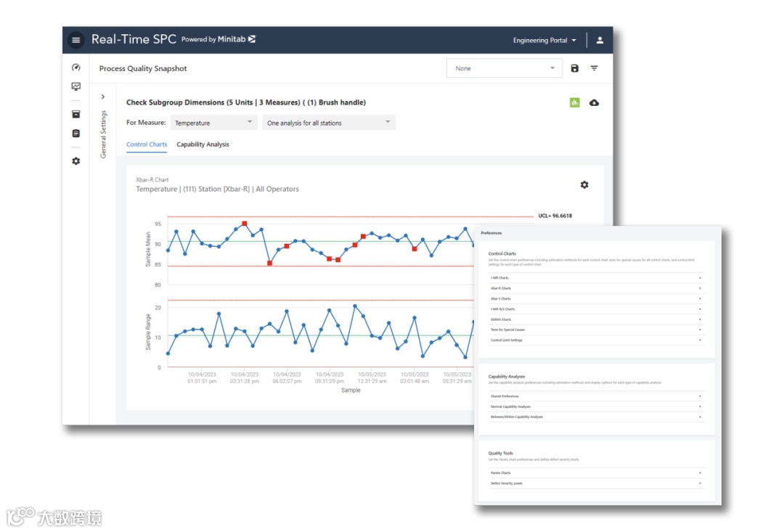Open the Temperature measure dropdown
This screenshot has height=532, width=784.
213,123
